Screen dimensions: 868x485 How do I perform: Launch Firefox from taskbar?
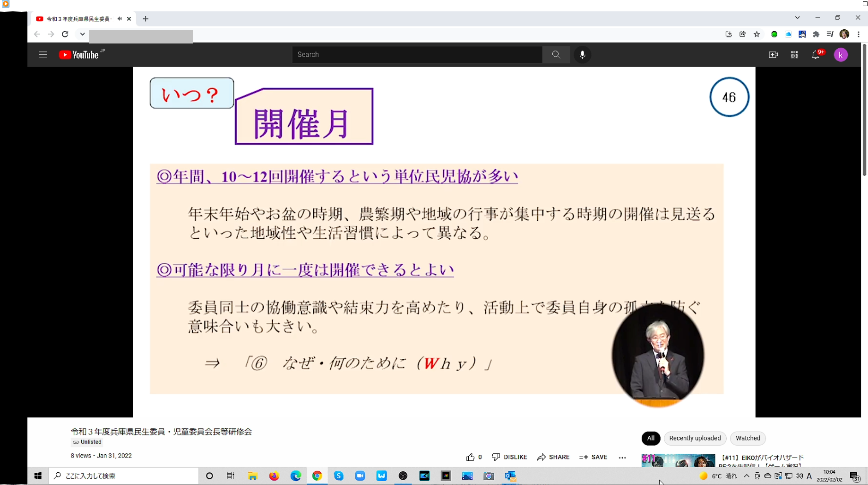tap(274, 476)
